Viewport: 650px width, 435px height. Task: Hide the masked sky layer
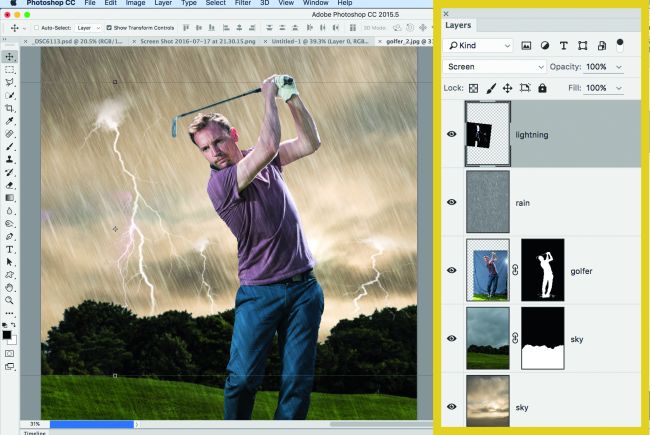(x=452, y=338)
